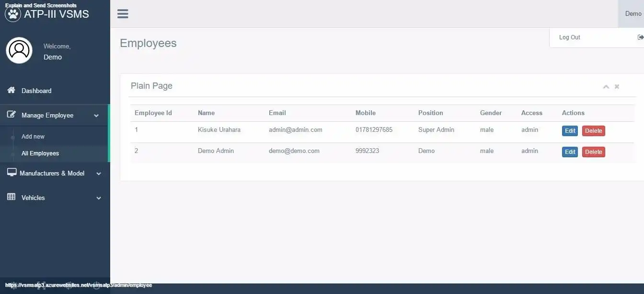Open the Demo user menu
The image size is (644, 294).
pyautogui.click(x=632, y=13)
